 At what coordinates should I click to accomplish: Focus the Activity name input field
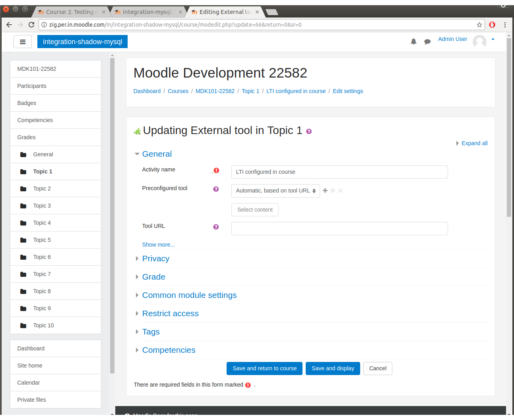coord(339,172)
